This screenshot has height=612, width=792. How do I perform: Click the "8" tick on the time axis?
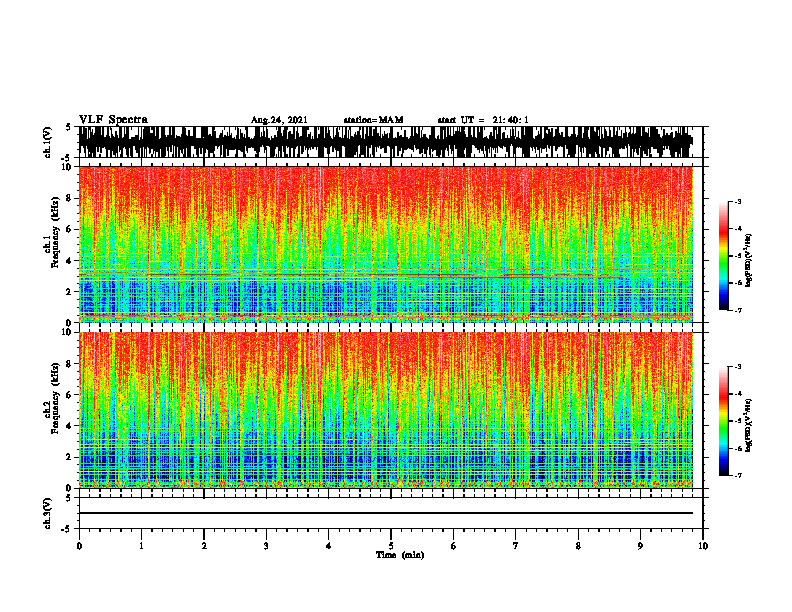tap(578, 546)
